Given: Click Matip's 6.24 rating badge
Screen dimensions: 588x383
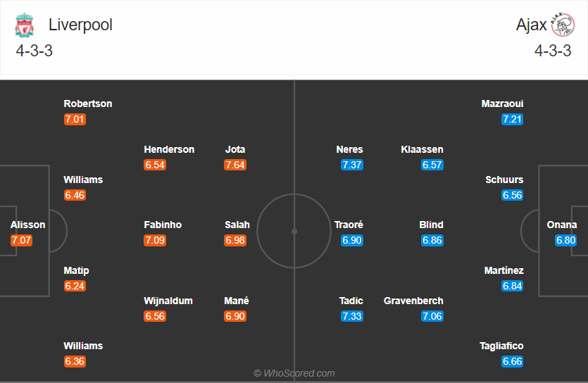Looking at the screenshot, I should 75,286.
